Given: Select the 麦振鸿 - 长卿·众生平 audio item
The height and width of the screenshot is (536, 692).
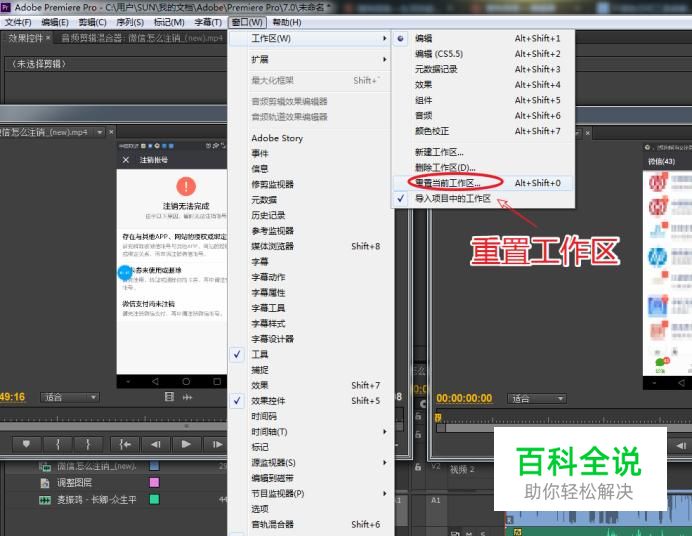Looking at the screenshot, I should tap(96, 500).
